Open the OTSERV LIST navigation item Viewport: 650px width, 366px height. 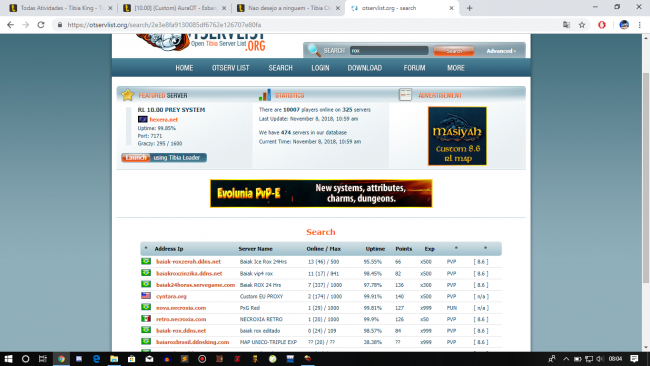pyautogui.click(x=230, y=68)
